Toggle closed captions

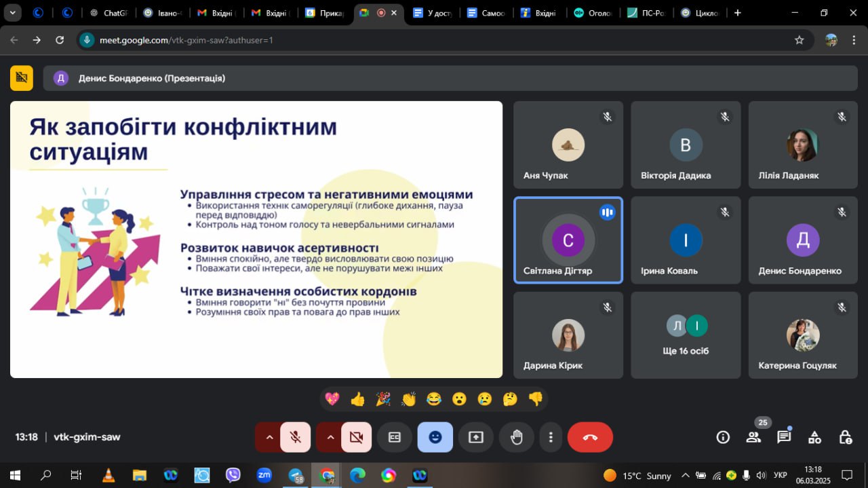pos(395,437)
